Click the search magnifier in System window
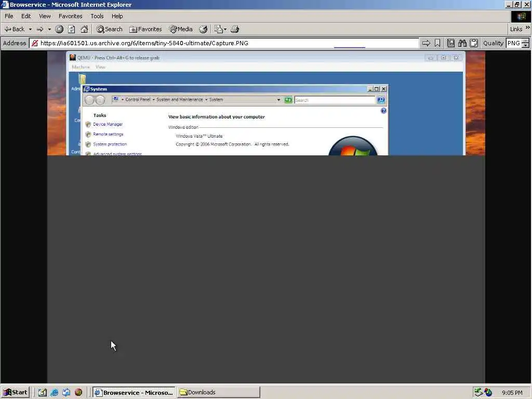 [x=381, y=100]
